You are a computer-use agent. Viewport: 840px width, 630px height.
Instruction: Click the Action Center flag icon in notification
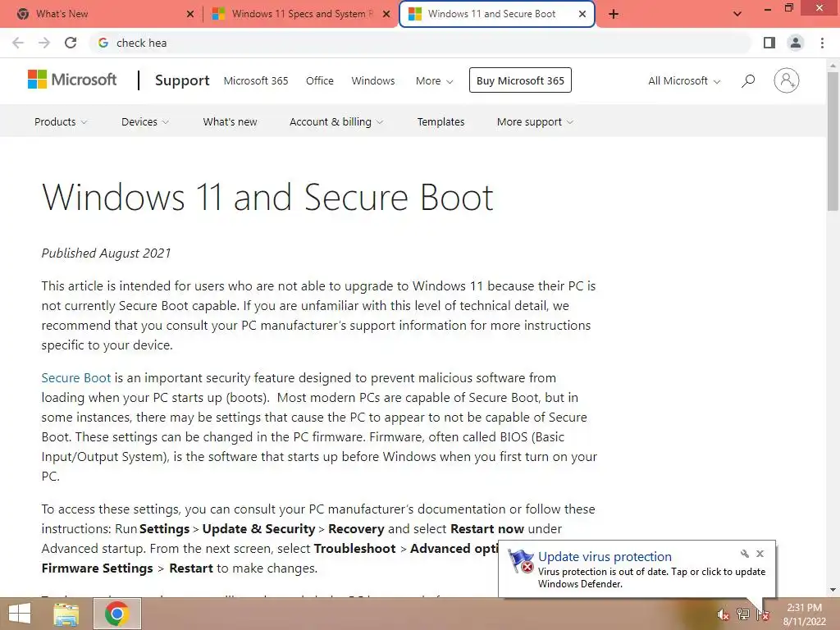coord(520,562)
